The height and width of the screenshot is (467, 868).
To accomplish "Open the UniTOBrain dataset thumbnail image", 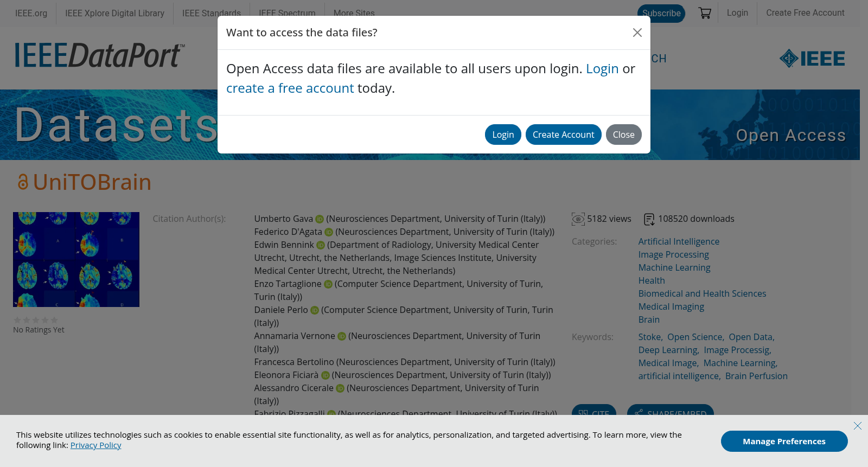I will click(76, 260).
